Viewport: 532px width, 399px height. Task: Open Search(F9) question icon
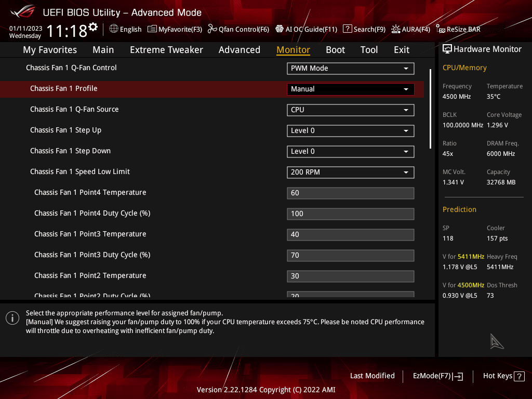point(348,29)
